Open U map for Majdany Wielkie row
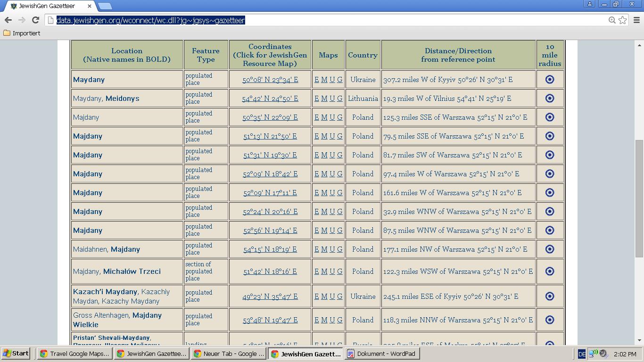The image size is (644, 362). point(332,320)
